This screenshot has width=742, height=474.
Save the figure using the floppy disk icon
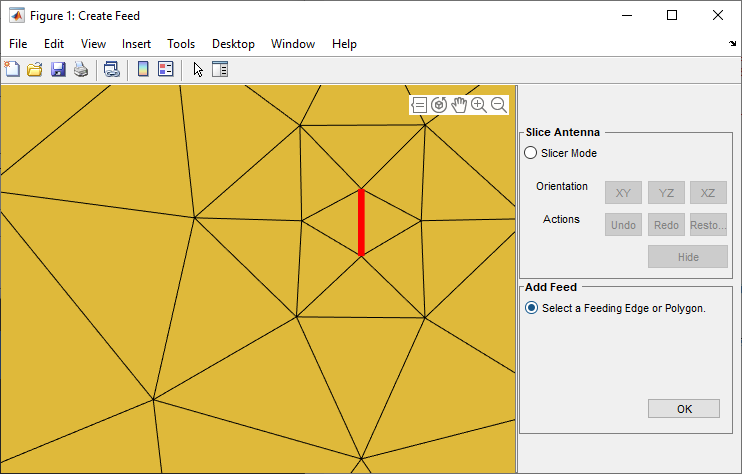coord(58,70)
